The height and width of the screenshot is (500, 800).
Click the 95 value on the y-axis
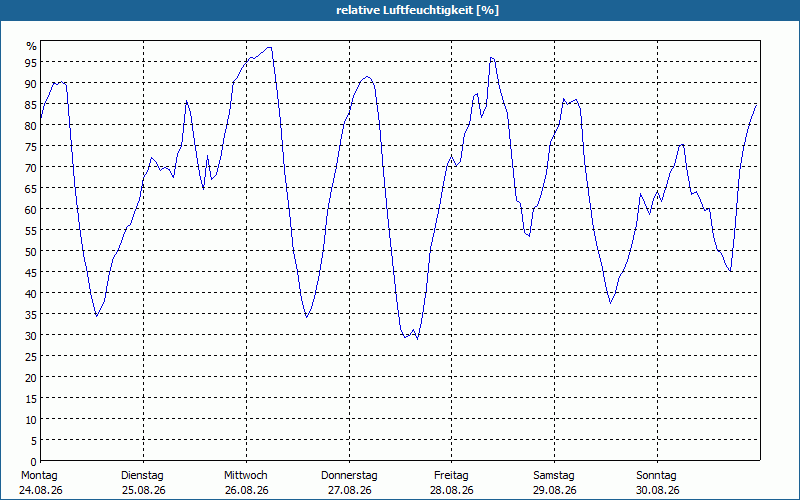pos(32,62)
